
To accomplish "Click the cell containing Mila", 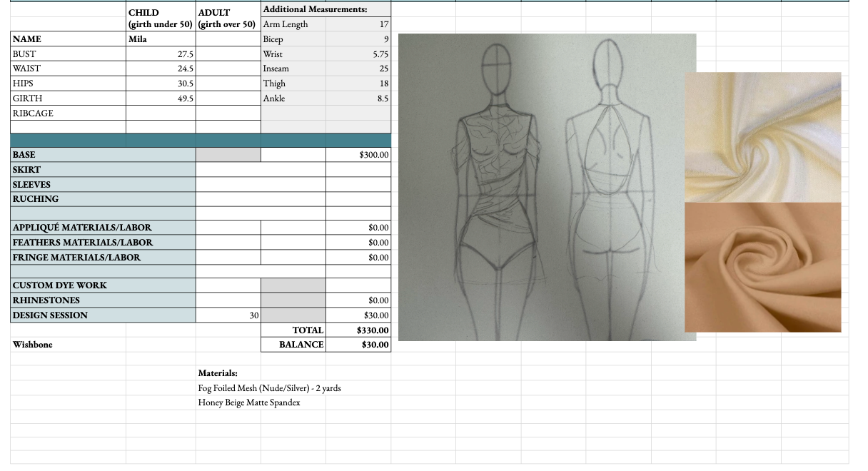I will [161, 39].
